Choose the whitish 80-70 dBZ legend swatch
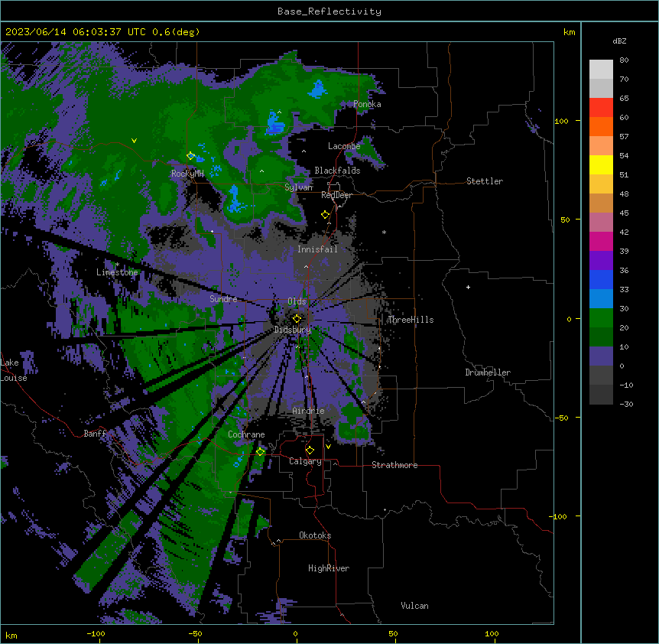The height and width of the screenshot is (644, 659). (x=601, y=70)
